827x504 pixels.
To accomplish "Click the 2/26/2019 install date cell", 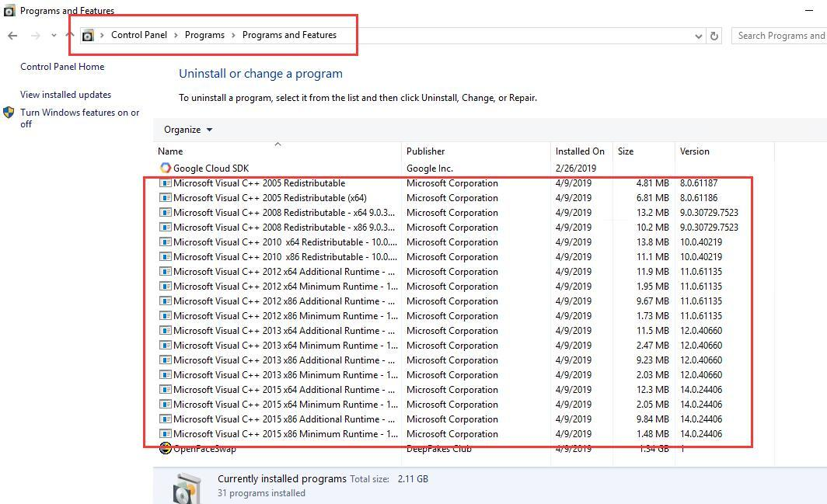I will 575,169.
